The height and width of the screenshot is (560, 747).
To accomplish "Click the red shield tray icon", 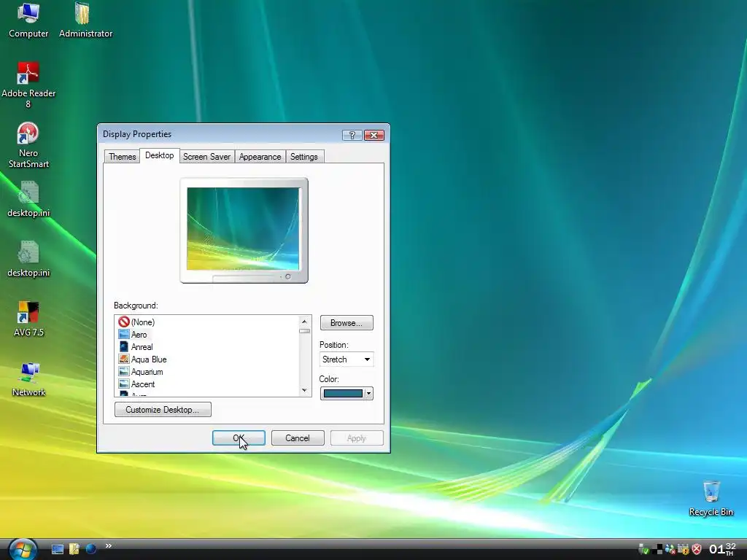I will tap(697, 549).
